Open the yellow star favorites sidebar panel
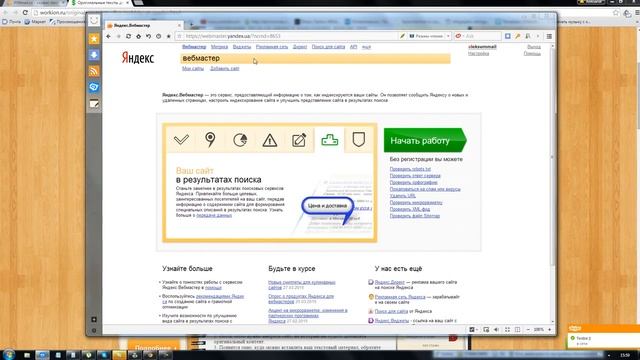Viewport: 640px width, 360px height. [x=94, y=39]
